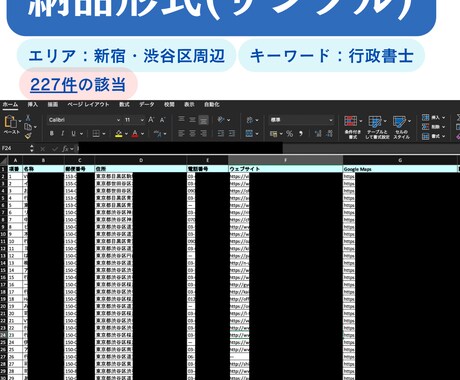This screenshot has height=380, width=460.
Task: Center text horizontally
Action: click(192, 134)
